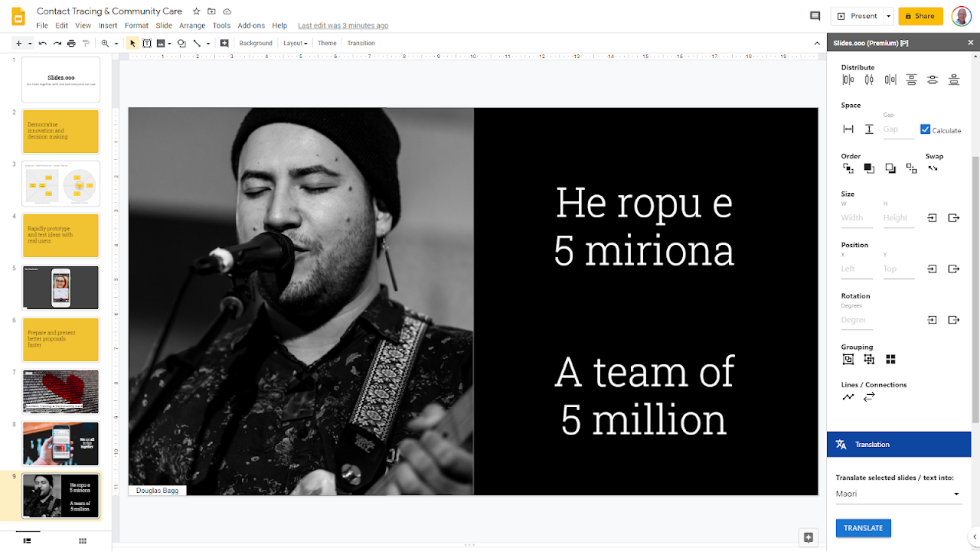Click the Present button
This screenshot has height=551, width=980.
857,16
